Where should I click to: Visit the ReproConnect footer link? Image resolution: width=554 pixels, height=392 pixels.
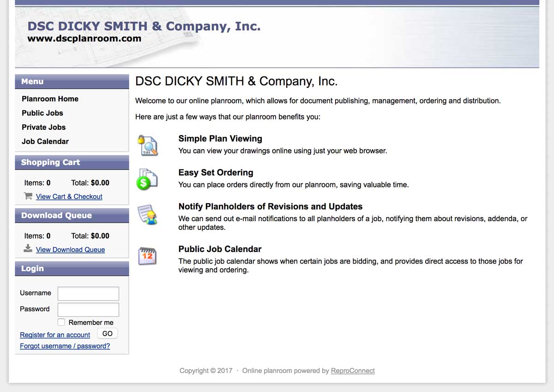(353, 370)
